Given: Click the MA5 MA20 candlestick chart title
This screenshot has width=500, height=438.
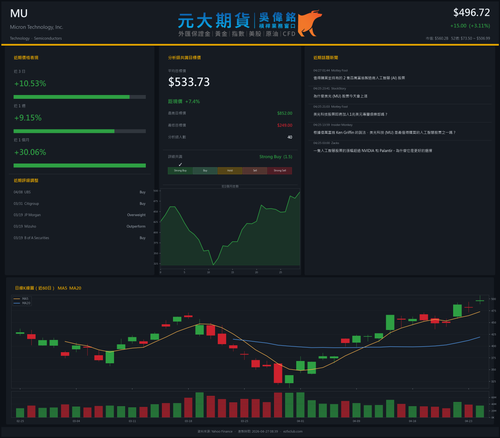Looking at the screenshot, I should click(x=48, y=288).
